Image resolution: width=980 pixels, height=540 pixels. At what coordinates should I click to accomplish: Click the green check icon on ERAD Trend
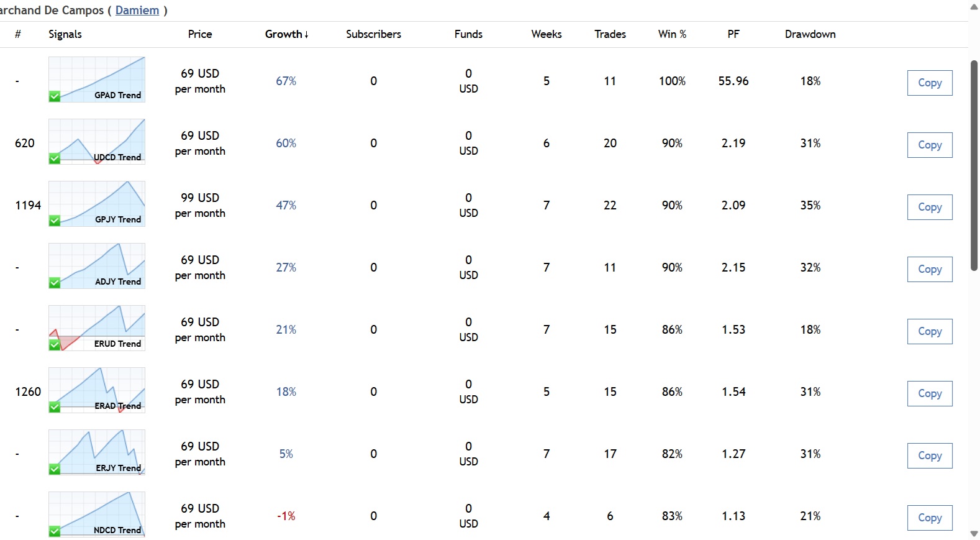point(55,407)
